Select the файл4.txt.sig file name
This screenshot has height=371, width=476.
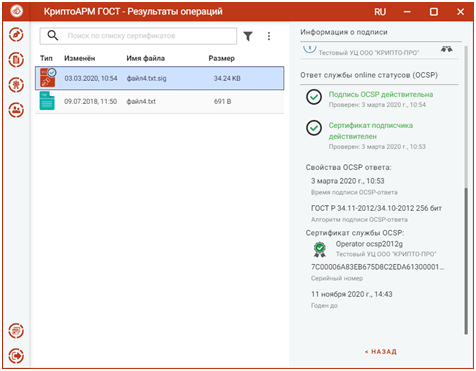click(146, 78)
